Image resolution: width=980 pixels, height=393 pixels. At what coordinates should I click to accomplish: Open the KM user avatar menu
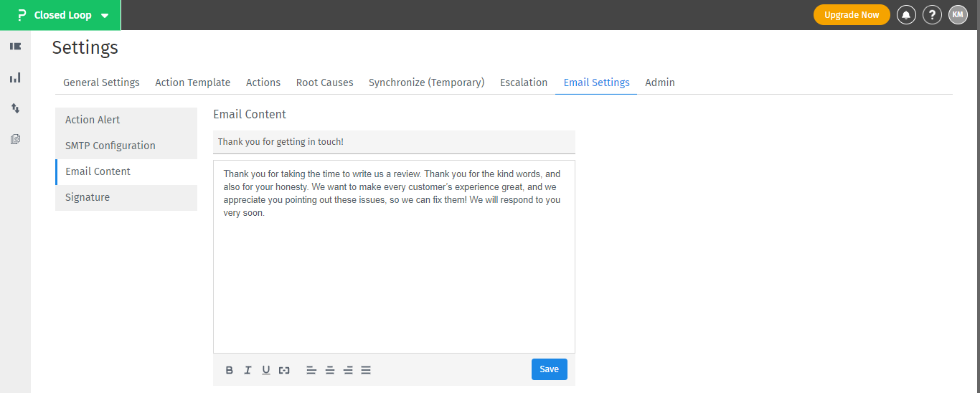(958, 15)
